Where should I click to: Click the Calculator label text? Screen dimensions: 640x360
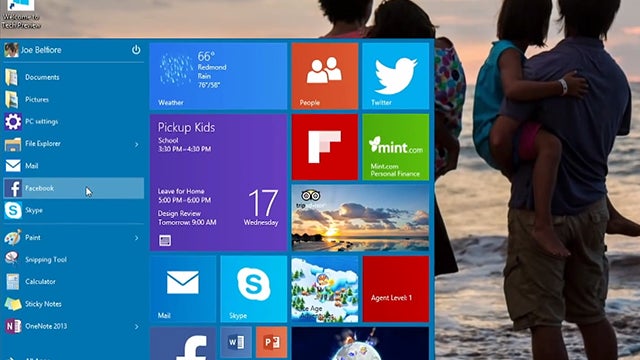click(x=40, y=282)
